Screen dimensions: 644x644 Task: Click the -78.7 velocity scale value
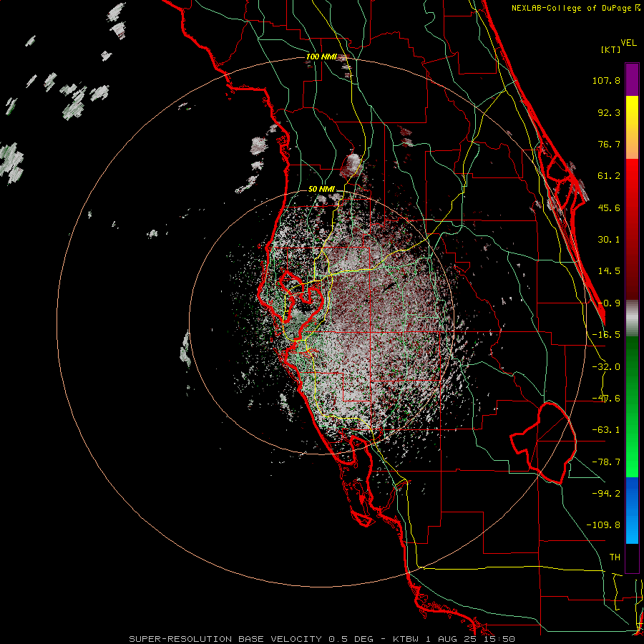click(x=606, y=462)
